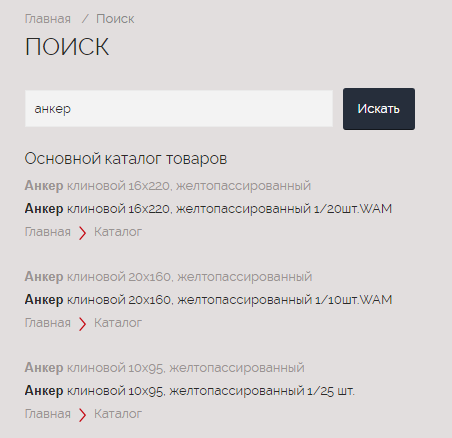
Task: Open Анкер клиновой 20х160 1/10шт.WAM description
Action: click(208, 300)
